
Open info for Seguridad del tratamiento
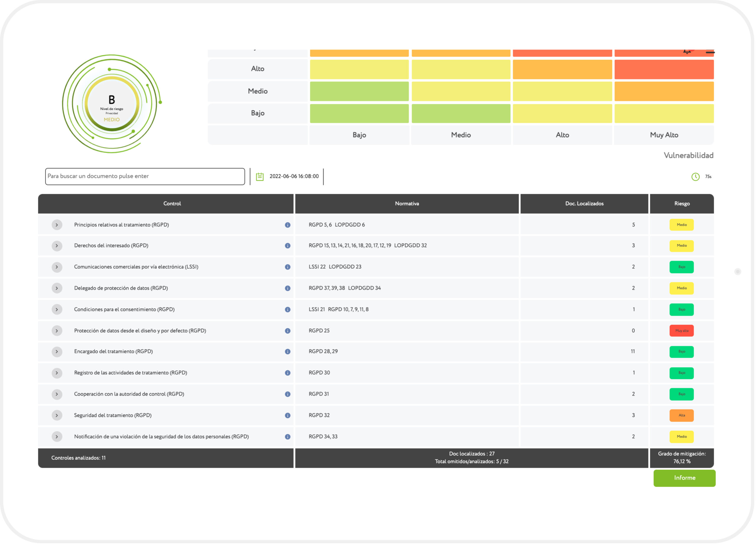coord(288,416)
